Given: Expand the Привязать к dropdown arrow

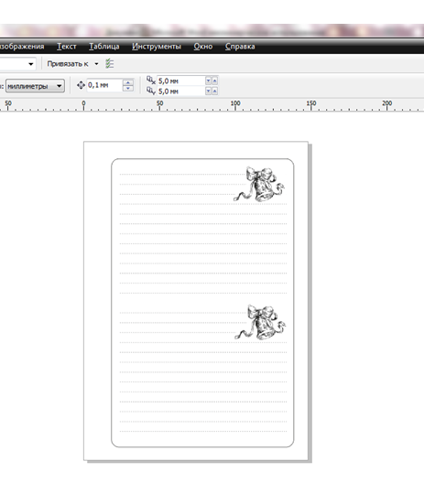Looking at the screenshot, I should pyautogui.click(x=96, y=64).
